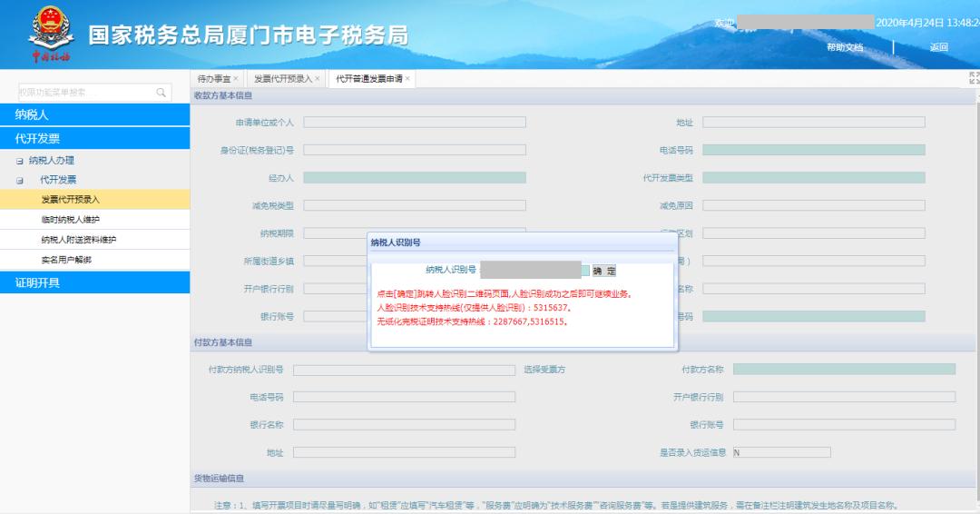Viewport: 980px width, 514px height.
Task: Click the 申请单位或个人 input field
Action: pos(415,123)
